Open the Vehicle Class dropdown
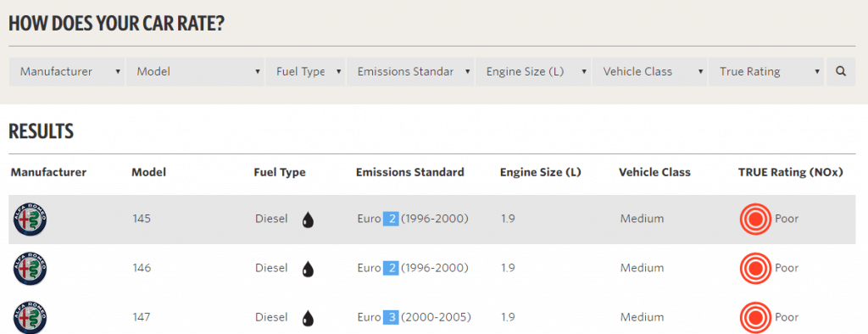This screenshot has height=334, width=868. tap(649, 71)
